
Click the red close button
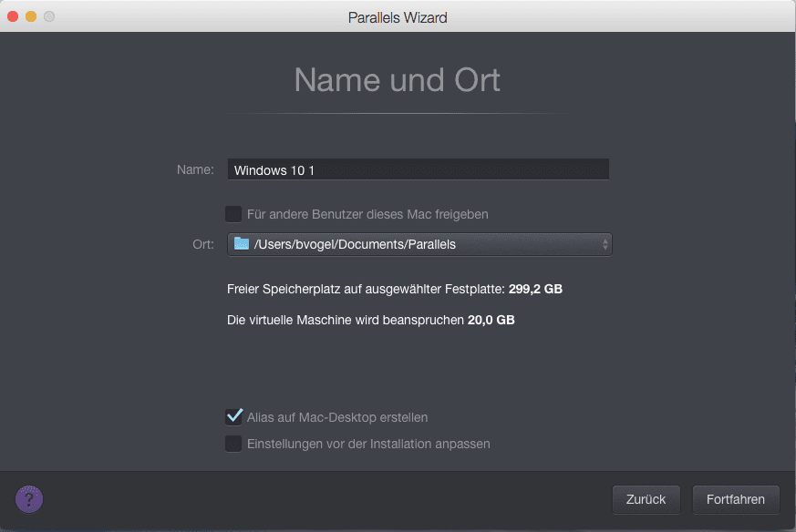[x=12, y=16]
